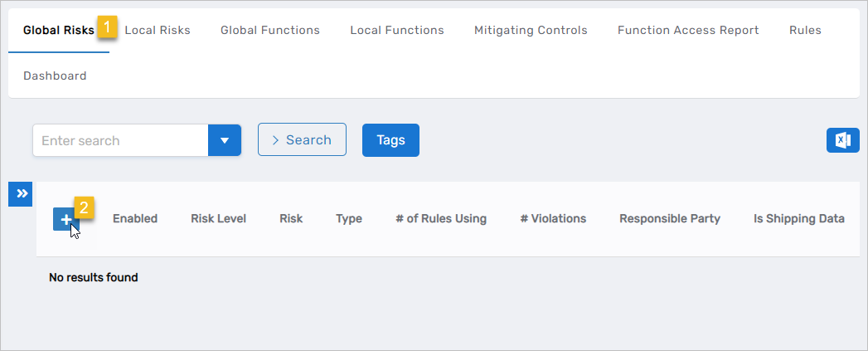Image resolution: width=868 pixels, height=351 pixels.
Task: Open the Tags button
Action: pos(390,140)
